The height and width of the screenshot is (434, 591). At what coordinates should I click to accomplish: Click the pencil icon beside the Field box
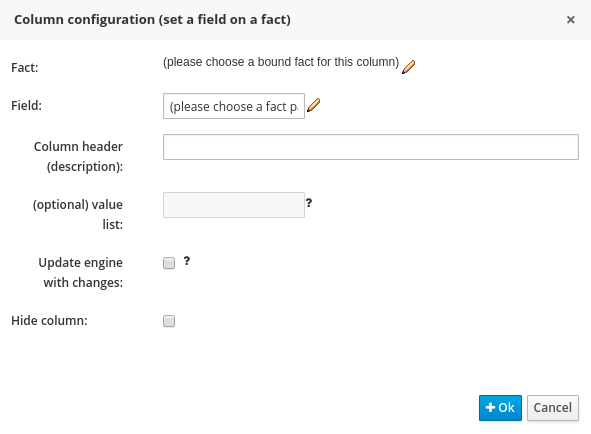(x=313, y=105)
